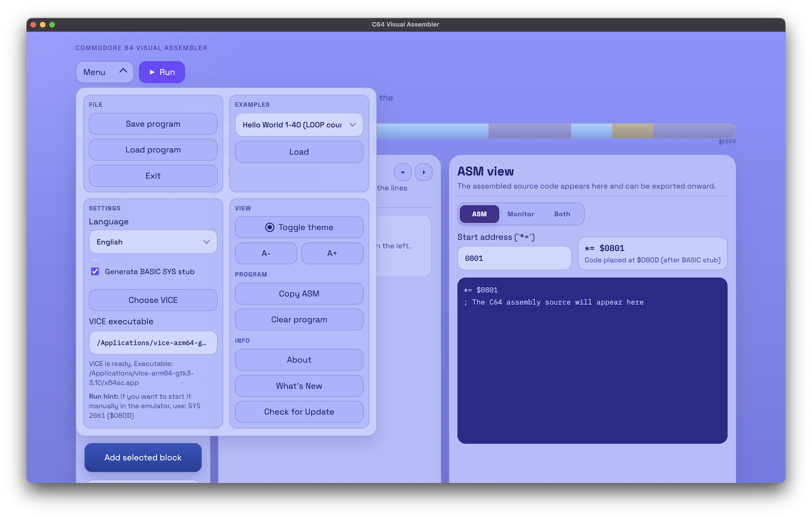The height and width of the screenshot is (518, 812).
Task: Click the right-arrow icon in blocks panel
Action: coord(424,173)
